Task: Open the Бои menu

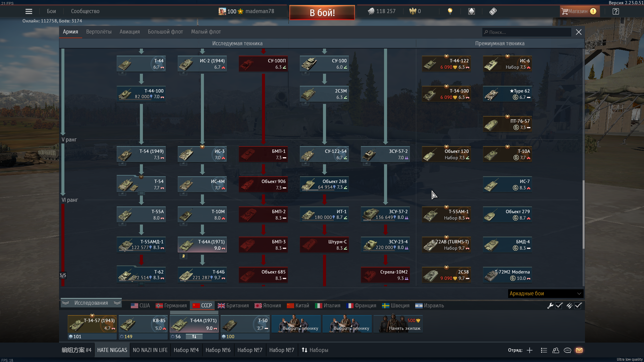Action: tap(51, 11)
